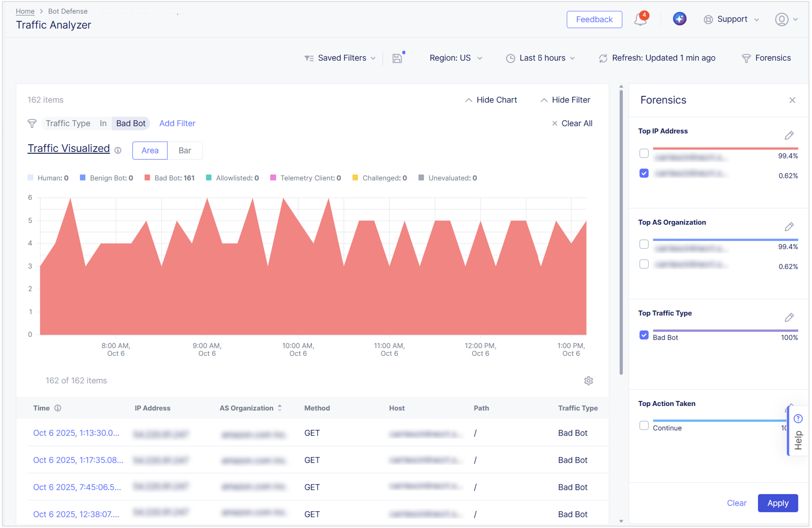Screen dimensions: 812x528
Task: Edit Top AS Organization with pencil icon
Action: click(789, 227)
